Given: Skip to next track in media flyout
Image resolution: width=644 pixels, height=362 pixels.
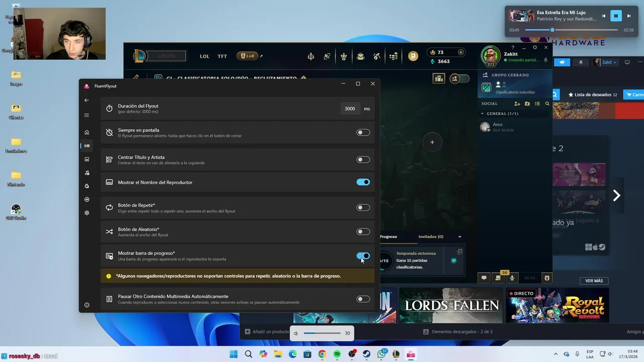Looking at the screenshot, I should 628,16.
